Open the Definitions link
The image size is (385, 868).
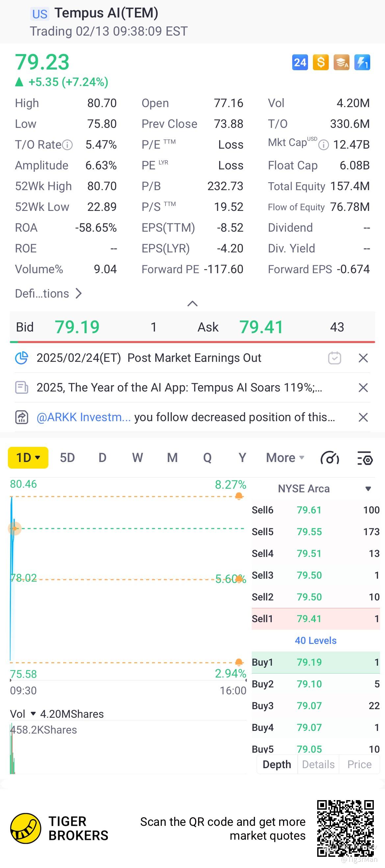[48, 294]
